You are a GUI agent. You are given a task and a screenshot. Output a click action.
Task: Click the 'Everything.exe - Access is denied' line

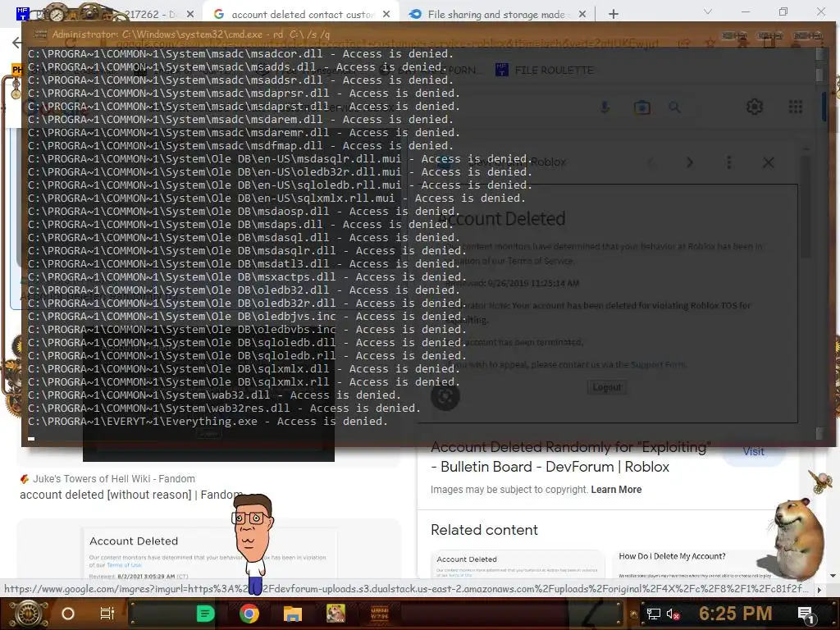click(x=208, y=422)
